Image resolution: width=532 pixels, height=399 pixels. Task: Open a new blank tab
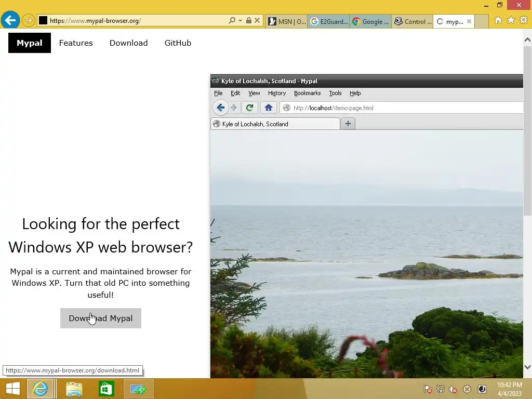pos(482,22)
